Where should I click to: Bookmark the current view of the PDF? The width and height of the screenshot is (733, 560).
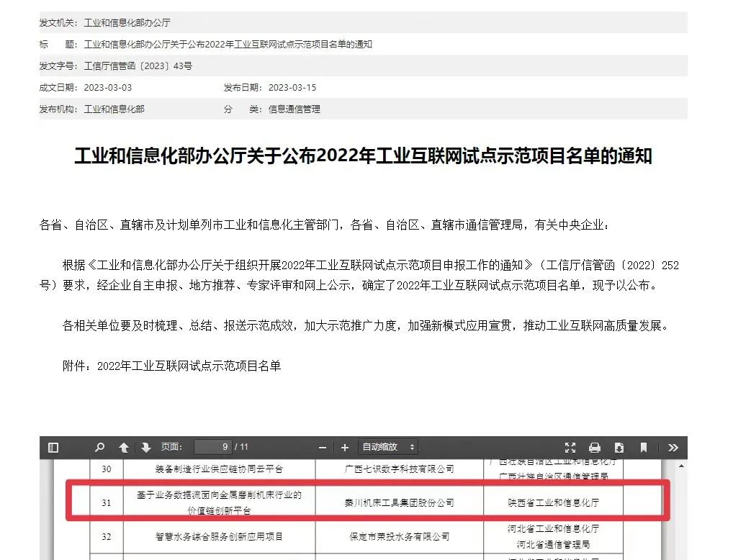tap(643, 447)
